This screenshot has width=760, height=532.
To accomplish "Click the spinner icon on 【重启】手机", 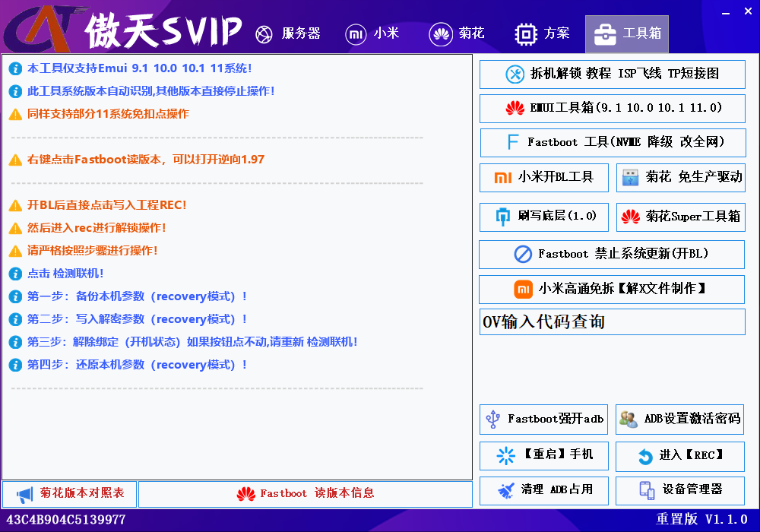I will [505, 456].
